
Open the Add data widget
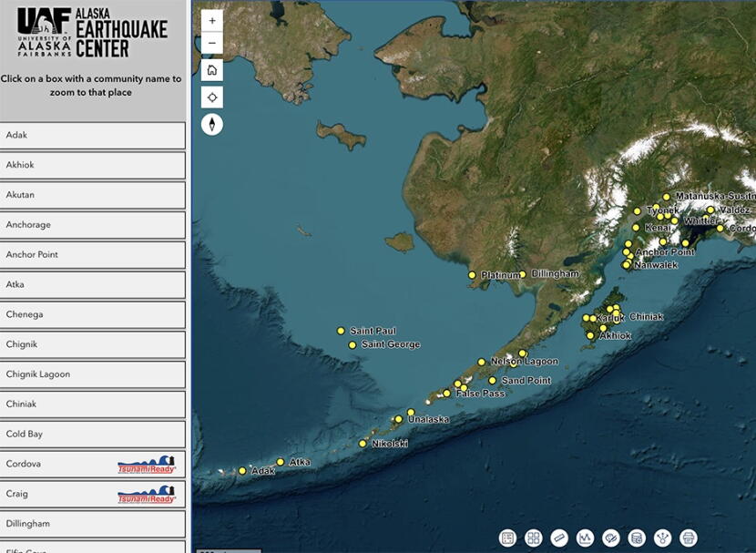point(637,538)
